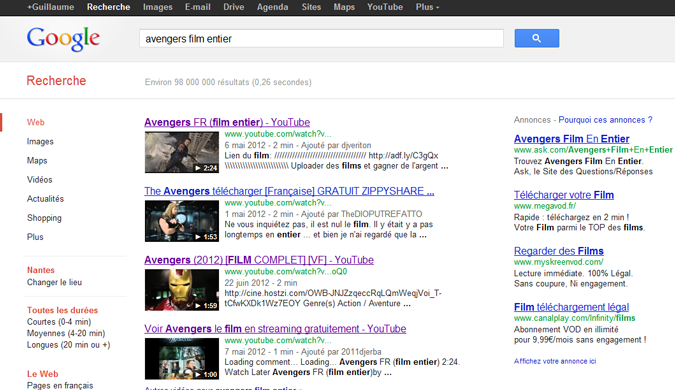Open Regarder des Films ad
This screenshot has height=390, width=675.
tap(559, 251)
